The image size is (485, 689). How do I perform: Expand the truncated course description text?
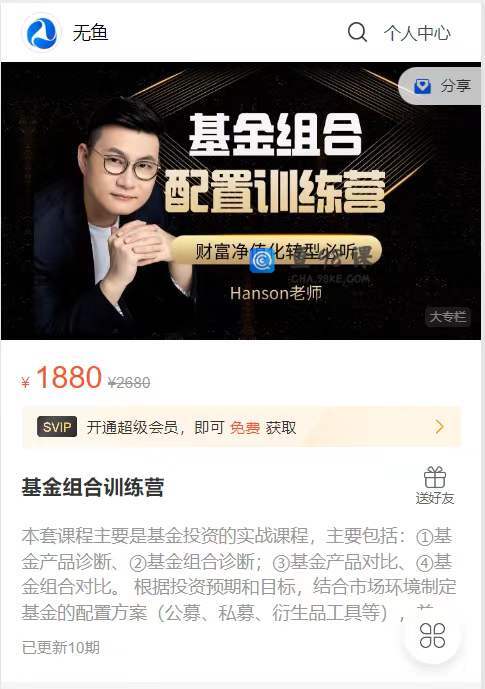pos(239,574)
